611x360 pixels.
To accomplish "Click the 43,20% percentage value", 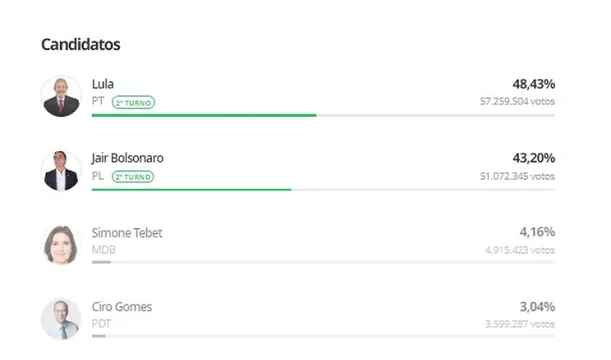I will coord(534,158).
